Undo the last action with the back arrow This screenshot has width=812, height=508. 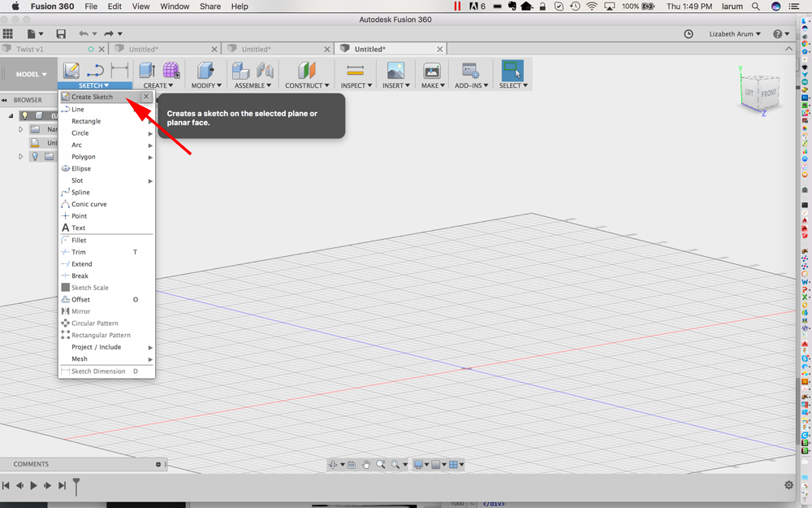click(x=84, y=33)
